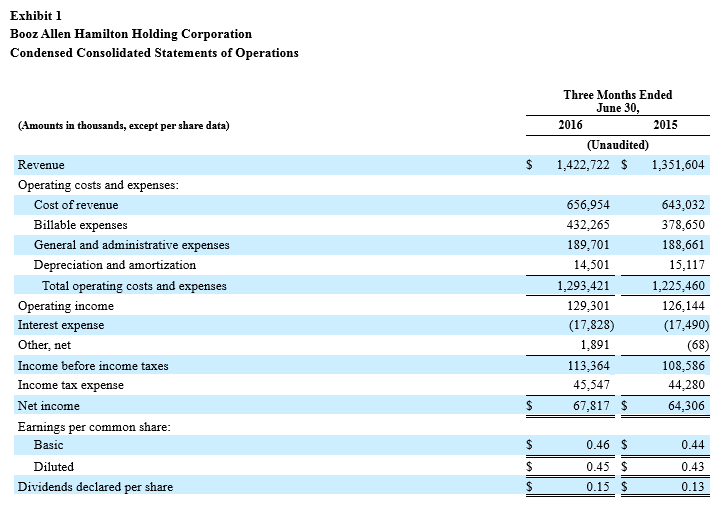Select the 2015 revenue value 1,351,604
This screenshot has height=507, width=718.
[x=679, y=165]
